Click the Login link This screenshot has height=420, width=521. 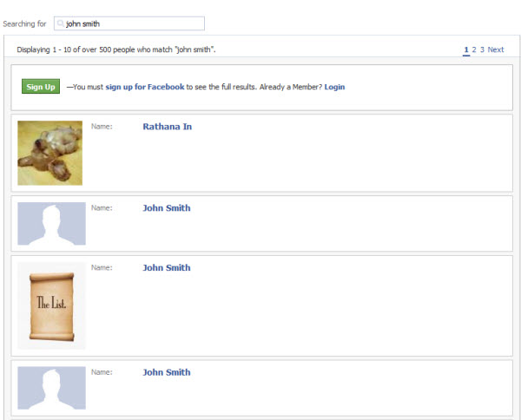pos(334,87)
